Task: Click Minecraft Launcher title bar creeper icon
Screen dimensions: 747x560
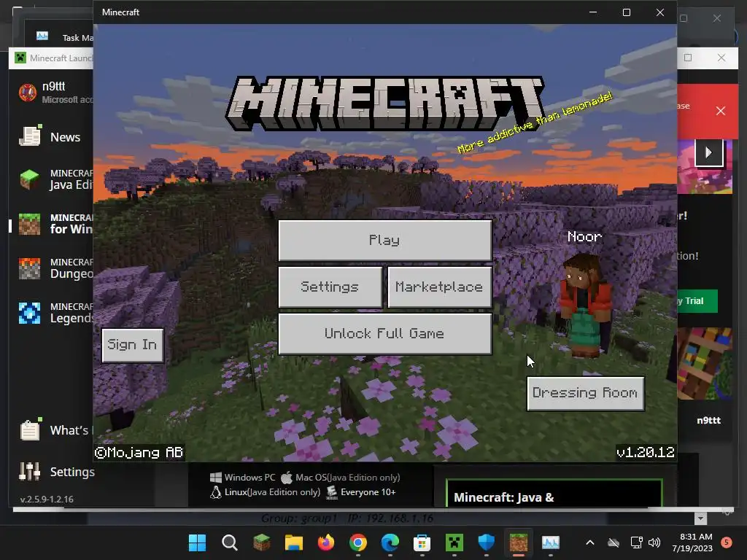Action: 20,58
